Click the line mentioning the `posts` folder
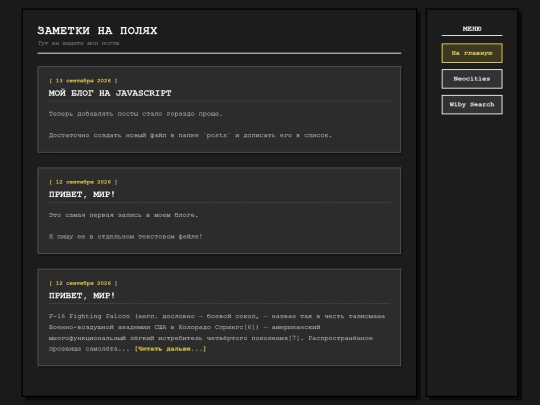Image resolution: width=540 pixels, height=405 pixels. [190, 135]
